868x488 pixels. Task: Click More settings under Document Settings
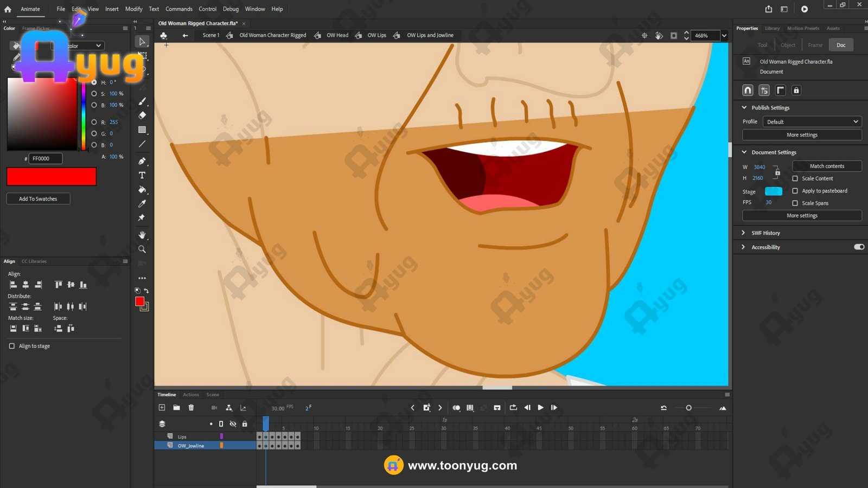(802, 215)
